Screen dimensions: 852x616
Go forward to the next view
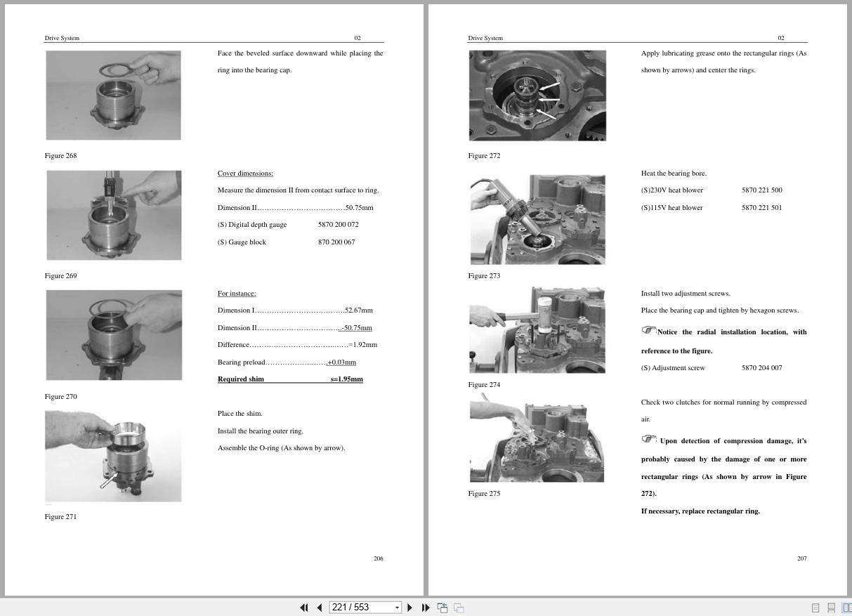(458, 607)
